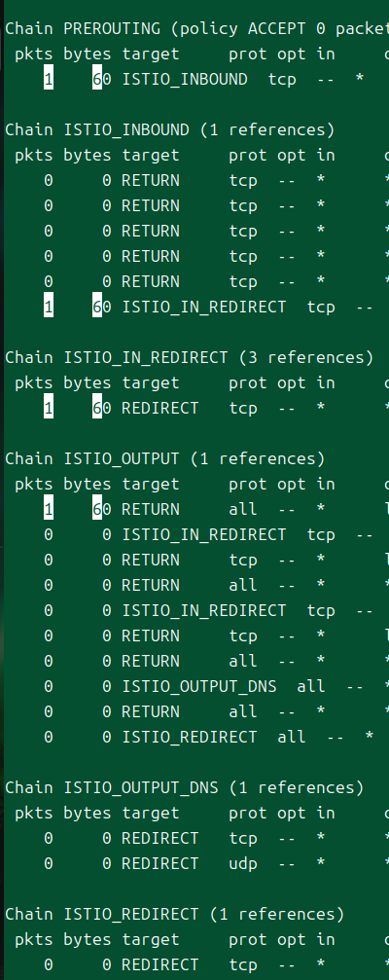Select "Chain ISTIO_OUTPUT (1 references)" header
Viewport: 389px width, 980px height.
coord(165,458)
